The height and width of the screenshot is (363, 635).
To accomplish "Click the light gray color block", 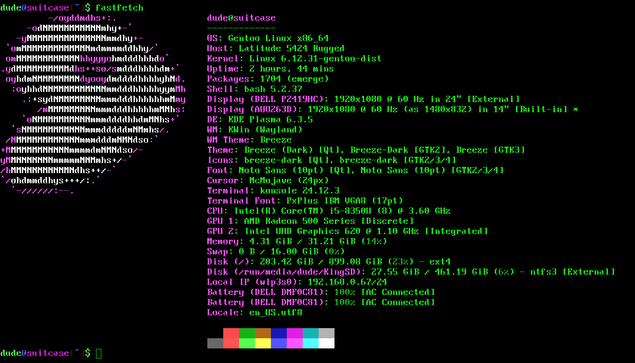I will point(326,333).
